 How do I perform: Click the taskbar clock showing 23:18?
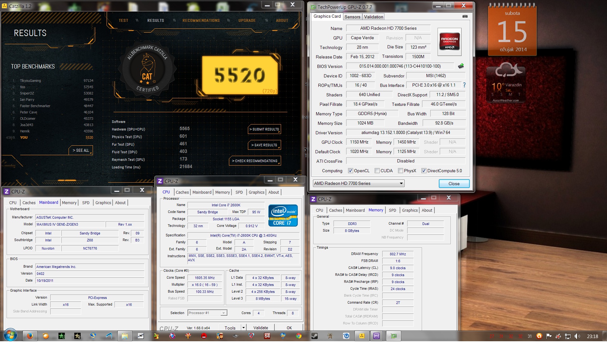pos(592,336)
